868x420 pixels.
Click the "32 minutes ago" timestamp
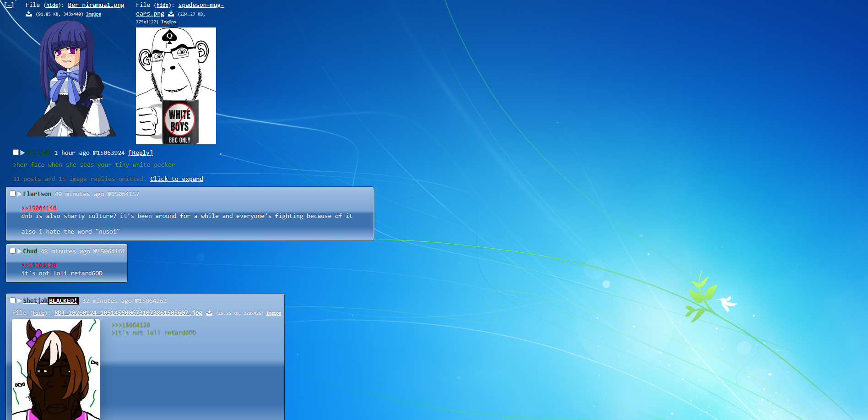[107, 301]
